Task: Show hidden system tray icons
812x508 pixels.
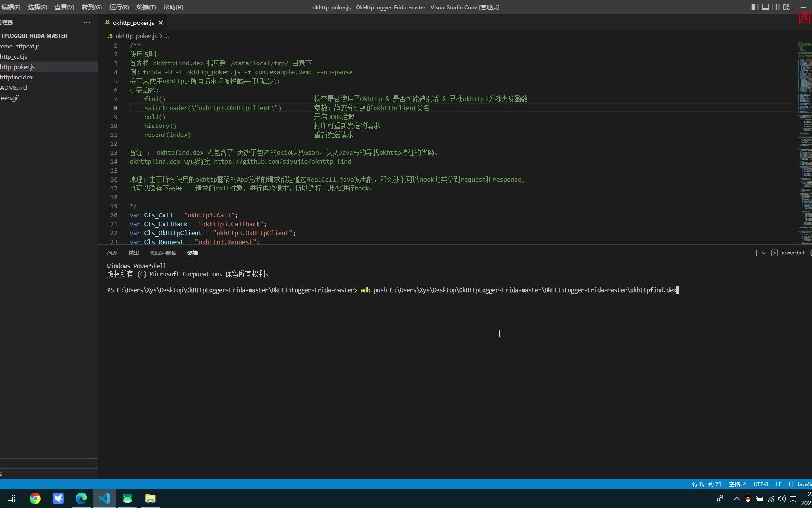Action: [736, 499]
